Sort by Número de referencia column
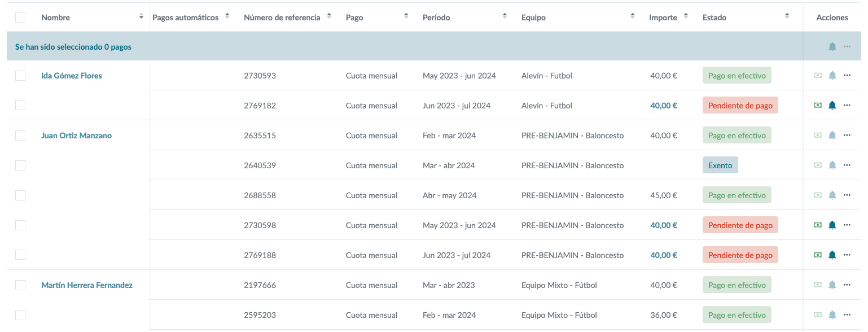The height and width of the screenshot is (332, 868). click(330, 17)
